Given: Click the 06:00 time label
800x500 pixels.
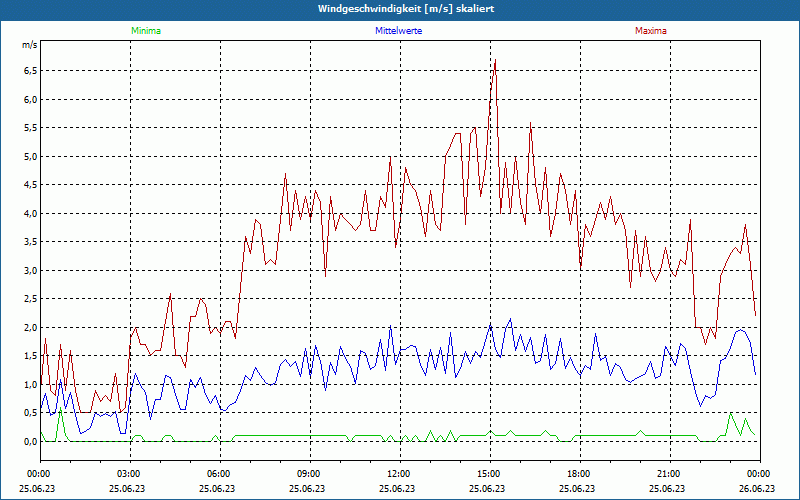Looking at the screenshot, I should 220,474.
